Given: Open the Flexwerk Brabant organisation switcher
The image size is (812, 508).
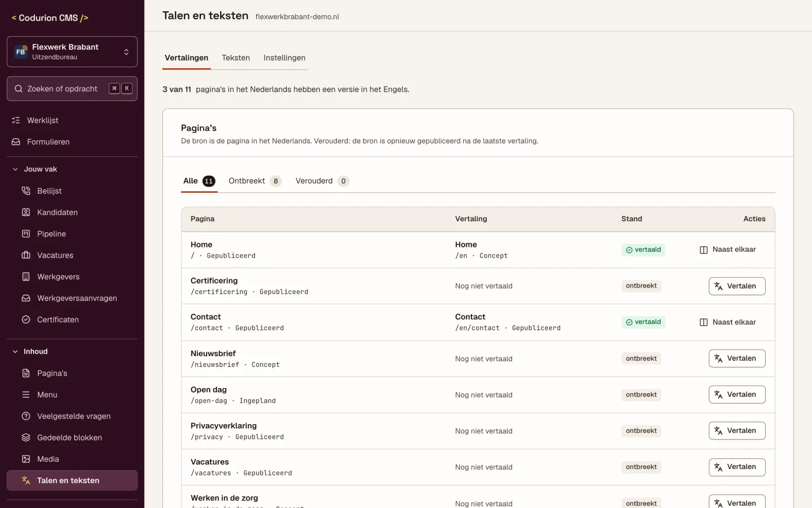Looking at the screenshot, I should coord(72,52).
